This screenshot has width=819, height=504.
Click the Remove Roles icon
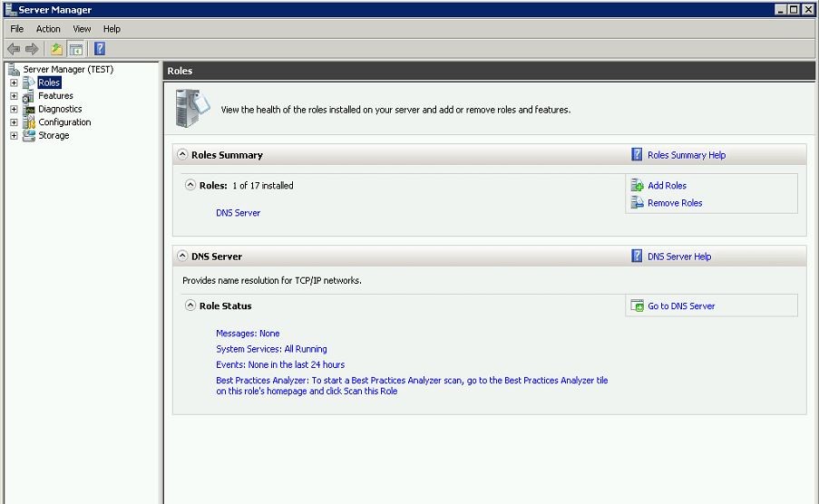click(637, 202)
